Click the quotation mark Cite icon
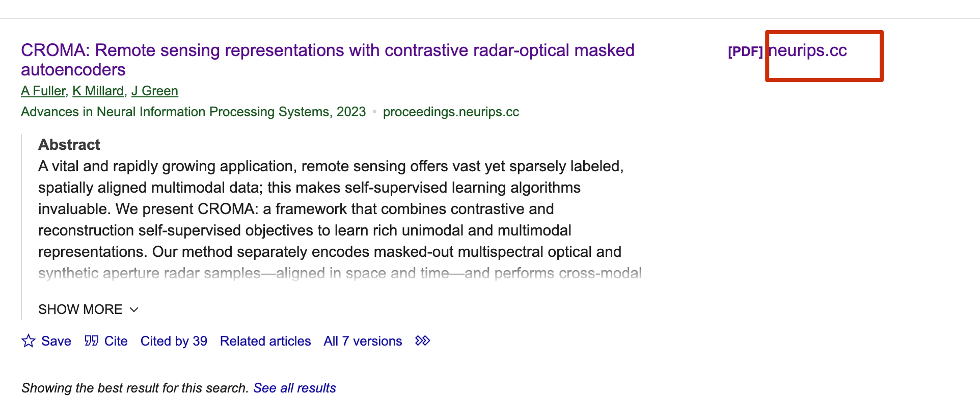980x420 pixels. point(92,341)
